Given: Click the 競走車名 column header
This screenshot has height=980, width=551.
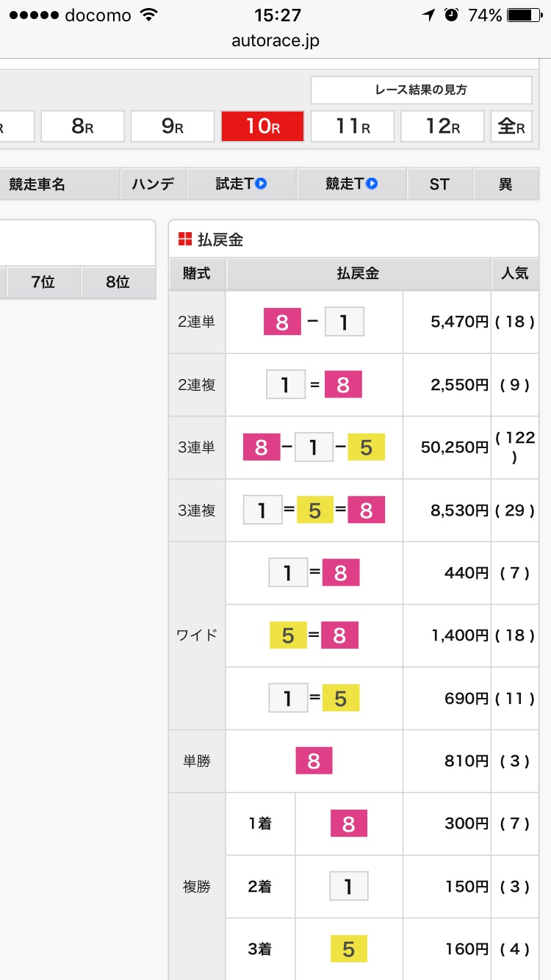Looking at the screenshot, I should click(37, 184).
